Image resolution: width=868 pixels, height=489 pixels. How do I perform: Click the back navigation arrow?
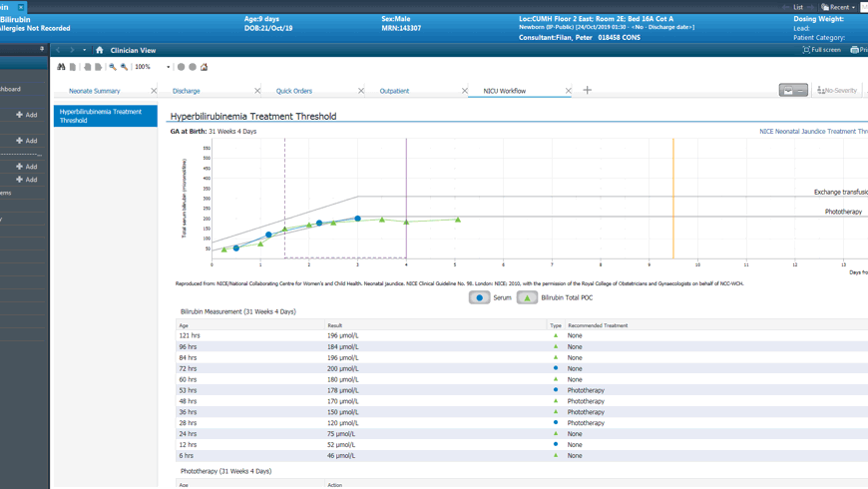click(58, 50)
